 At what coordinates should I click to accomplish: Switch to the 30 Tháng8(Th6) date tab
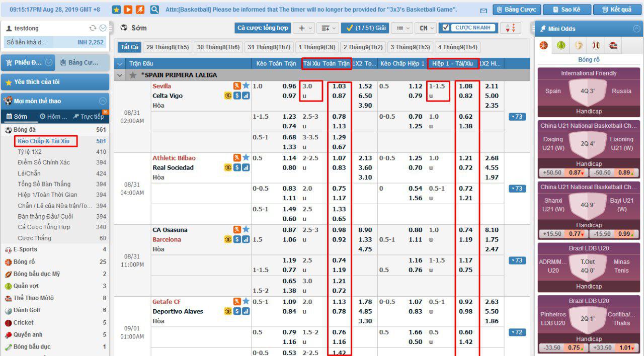point(218,47)
